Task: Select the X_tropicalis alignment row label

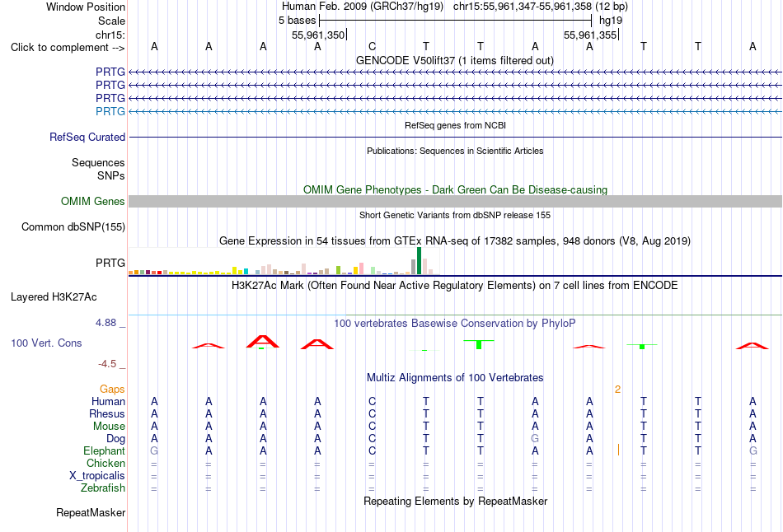Action: 97,476
